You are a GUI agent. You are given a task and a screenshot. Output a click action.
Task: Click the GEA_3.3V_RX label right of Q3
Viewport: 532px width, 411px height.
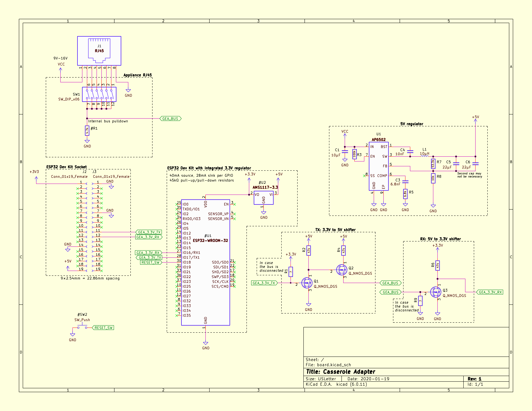[490, 292]
